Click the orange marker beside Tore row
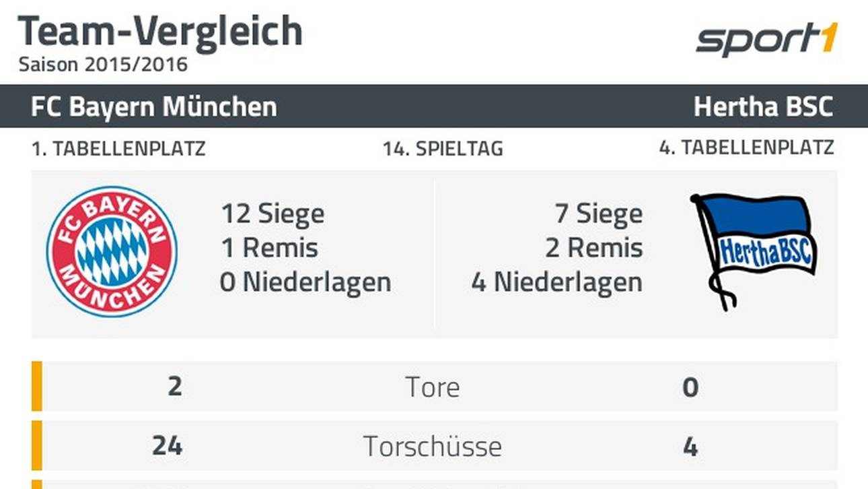This screenshot has height=489, width=868. point(37,386)
